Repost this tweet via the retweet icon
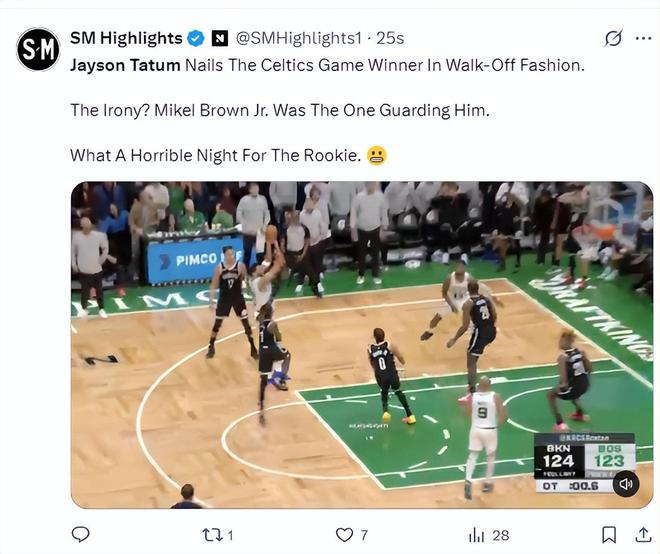Screen dimensions: 660x554 coord(211,535)
